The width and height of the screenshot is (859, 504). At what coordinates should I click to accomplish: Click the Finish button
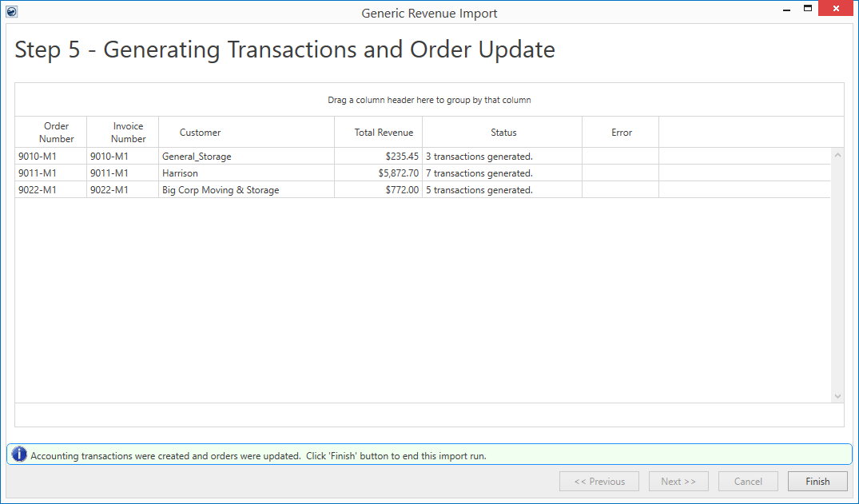click(817, 482)
